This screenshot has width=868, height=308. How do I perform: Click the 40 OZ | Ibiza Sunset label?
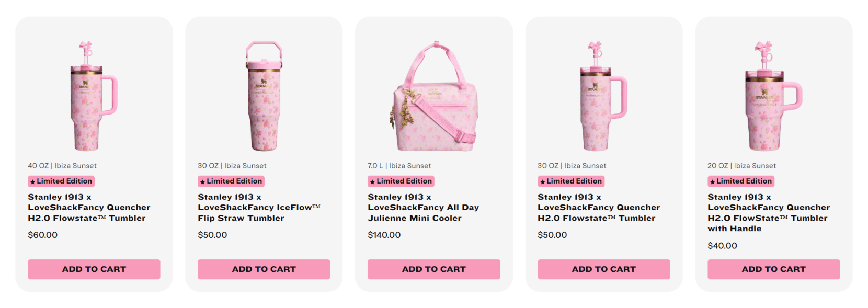[x=62, y=166]
